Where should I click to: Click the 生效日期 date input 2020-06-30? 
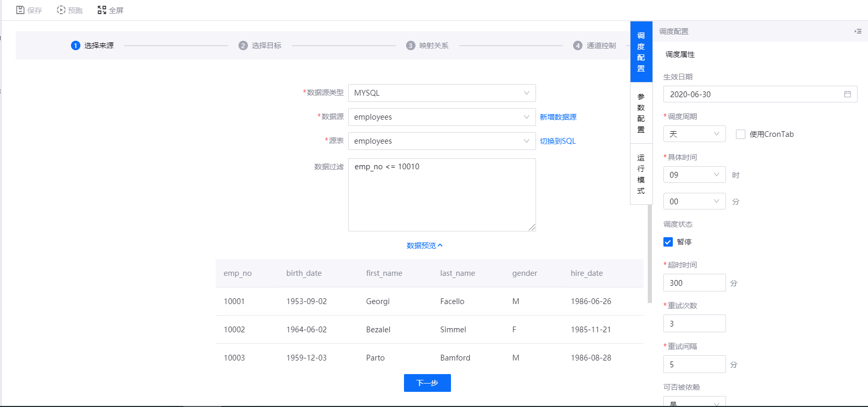pos(760,94)
